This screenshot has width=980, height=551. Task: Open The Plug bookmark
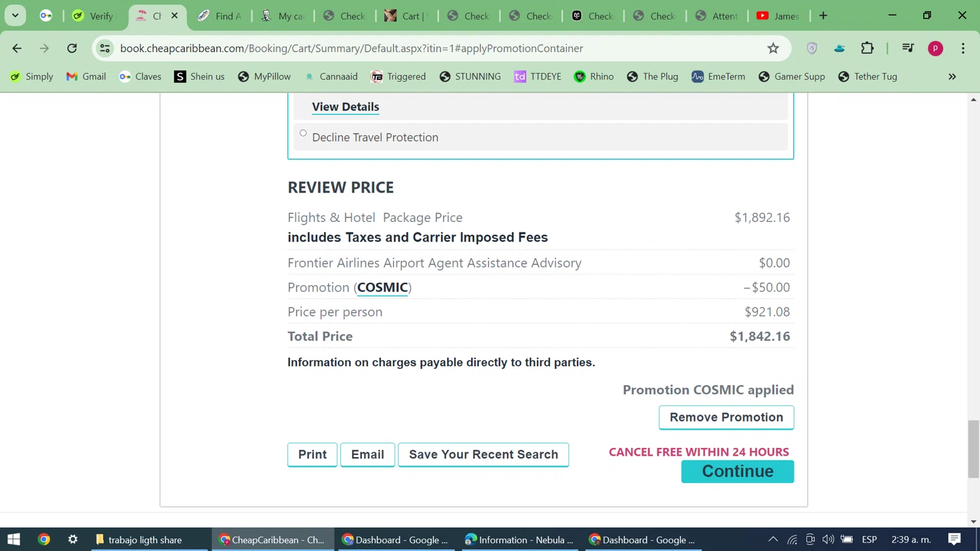point(653,76)
